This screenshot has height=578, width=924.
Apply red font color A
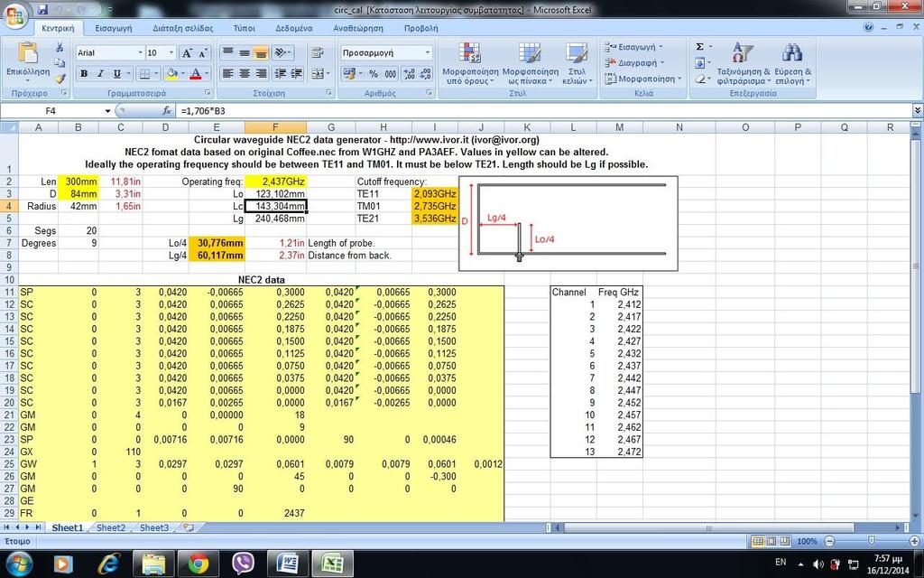[x=195, y=74]
